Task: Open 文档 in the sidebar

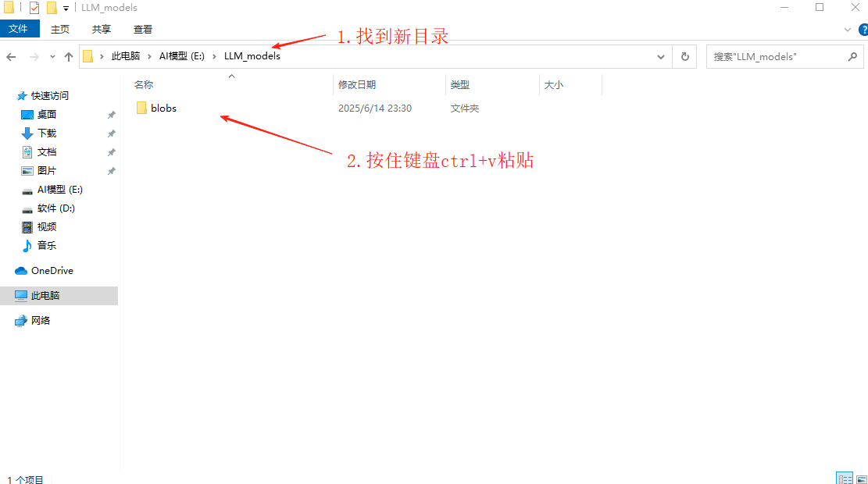Action: tap(47, 152)
